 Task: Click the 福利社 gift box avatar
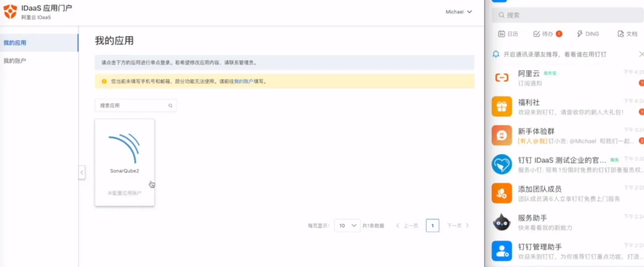pyautogui.click(x=502, y=106)
